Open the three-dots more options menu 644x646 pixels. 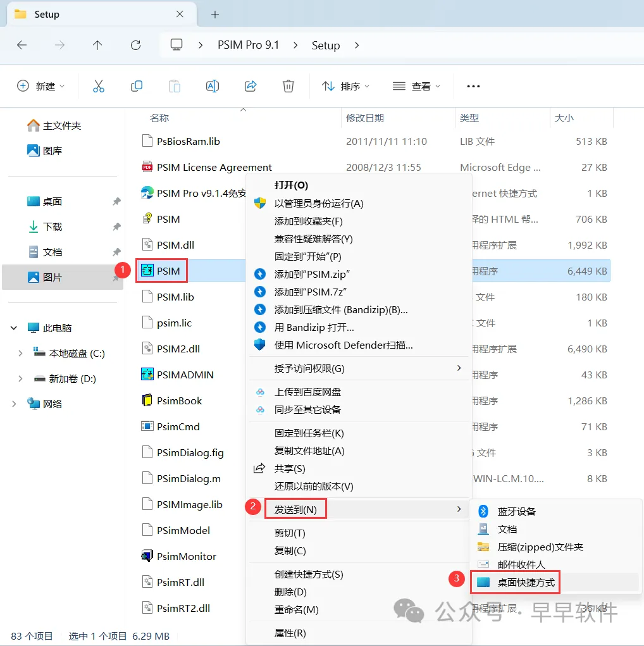(473, 86)
